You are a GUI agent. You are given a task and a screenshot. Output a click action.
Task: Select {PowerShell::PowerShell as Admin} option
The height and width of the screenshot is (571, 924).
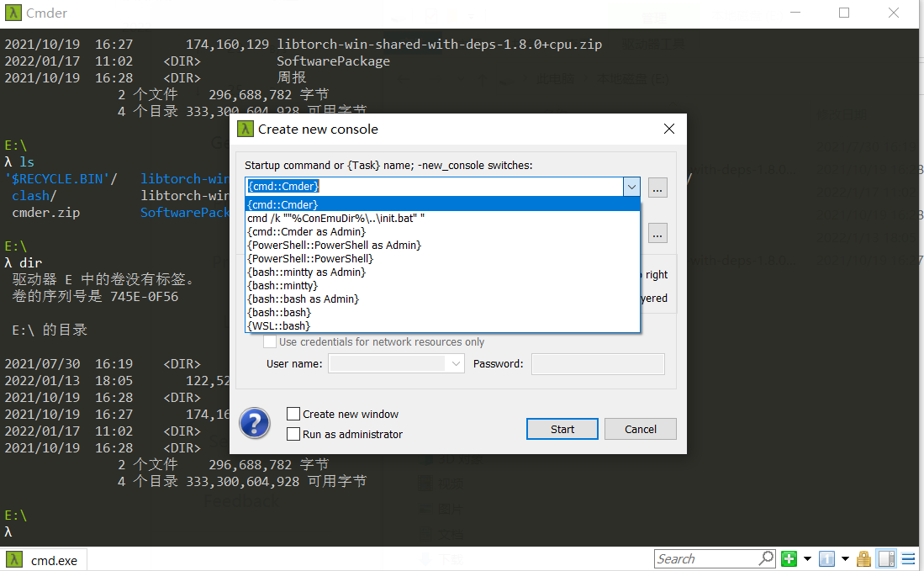[442, 246]
